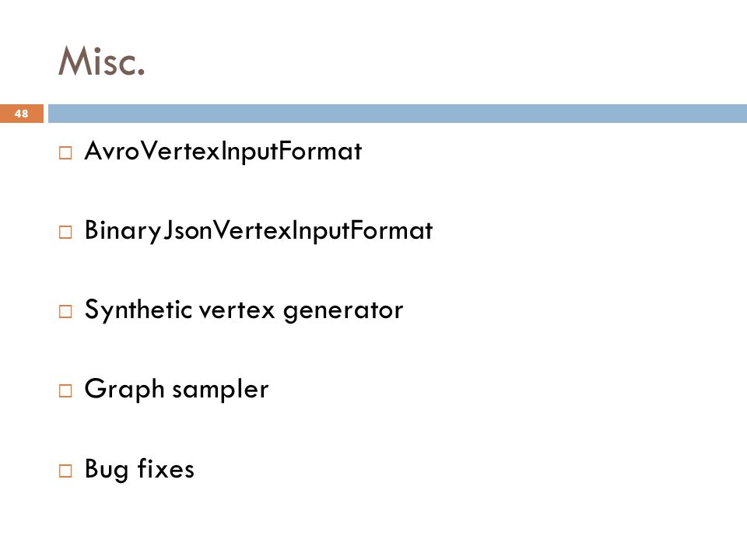Click the bullet next to Graph sampler
The width and height of the screenshot is (747, 560).
click(65, 391)
